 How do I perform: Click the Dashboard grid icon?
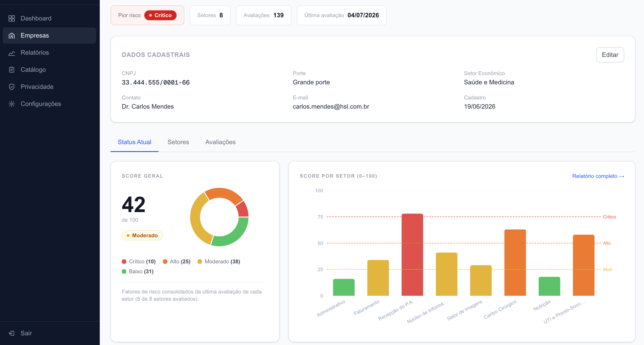pyautogui.click(x=11, y=18)
